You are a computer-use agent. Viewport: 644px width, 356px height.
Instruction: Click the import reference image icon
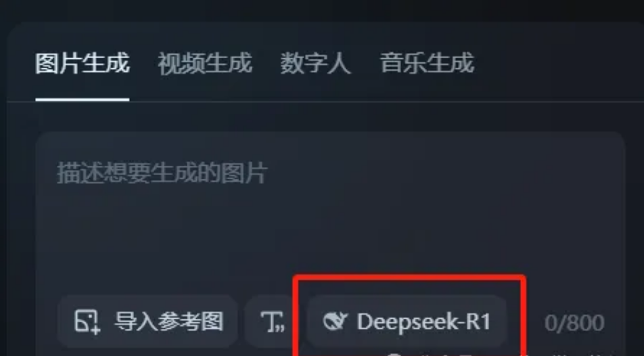87,321
